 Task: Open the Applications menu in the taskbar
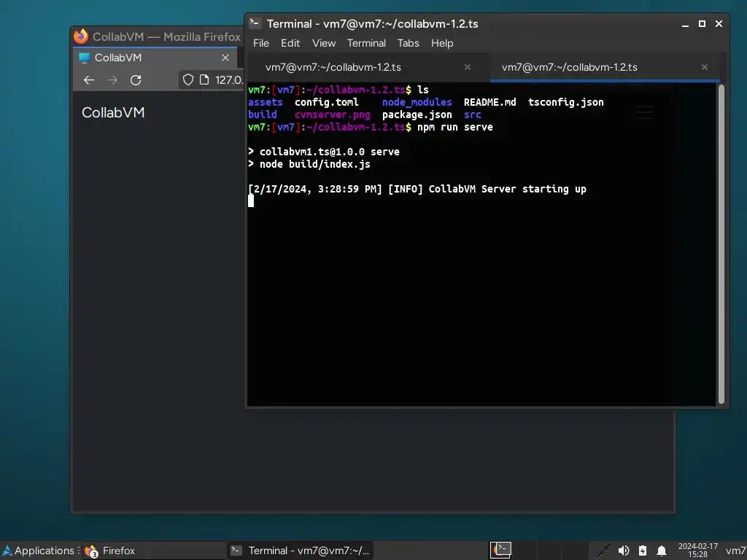click(x=38, y=551)
